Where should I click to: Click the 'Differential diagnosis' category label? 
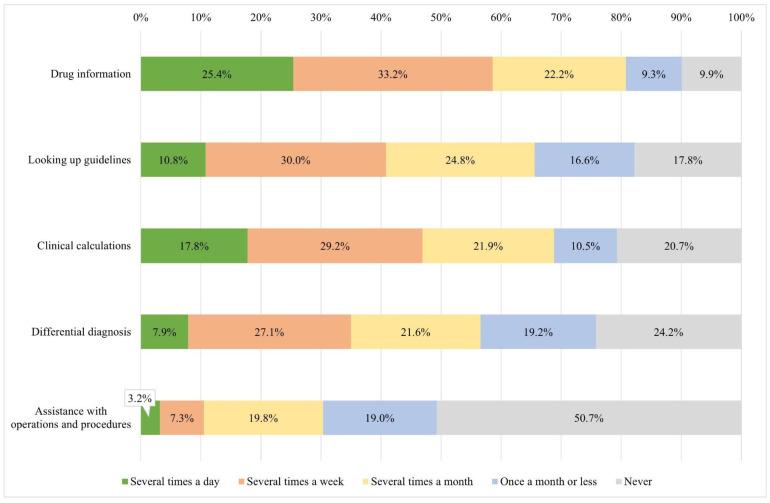82,332
